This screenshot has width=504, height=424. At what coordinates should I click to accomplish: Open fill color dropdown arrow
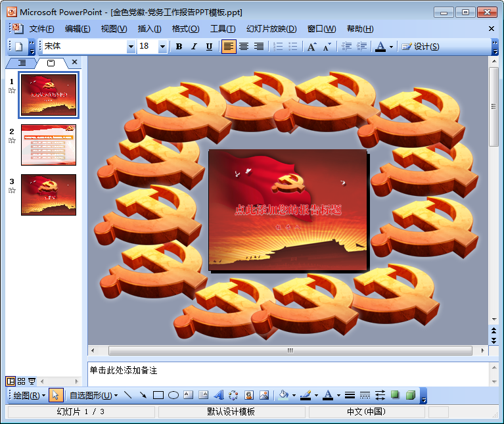294,395
